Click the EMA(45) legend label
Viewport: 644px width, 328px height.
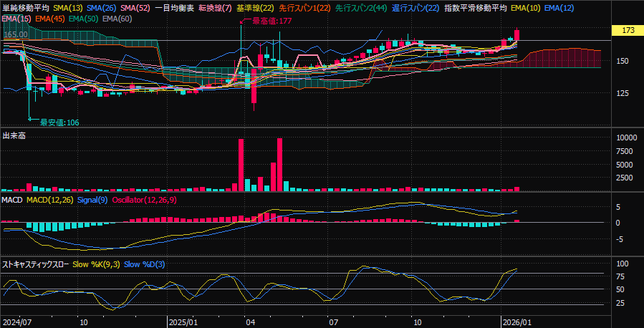[x=49, y=17]
